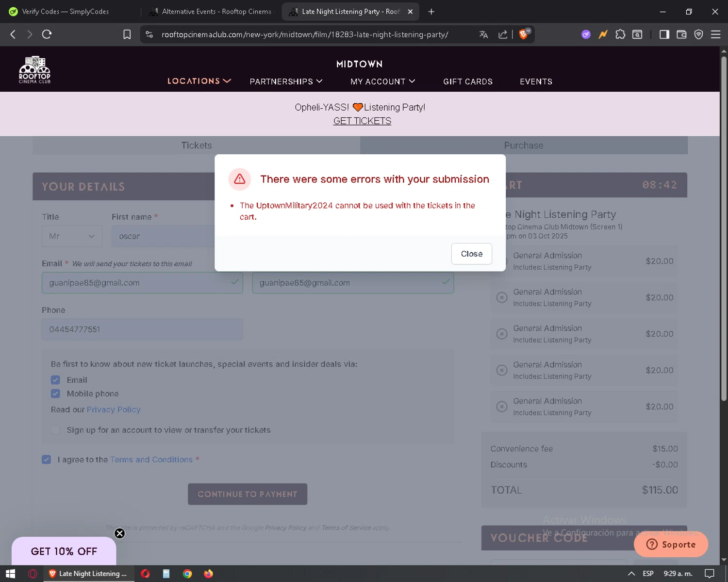Click the Phone number field
Image resolution: width=728 pixels, height=582 pixels.
pos(142,329)
